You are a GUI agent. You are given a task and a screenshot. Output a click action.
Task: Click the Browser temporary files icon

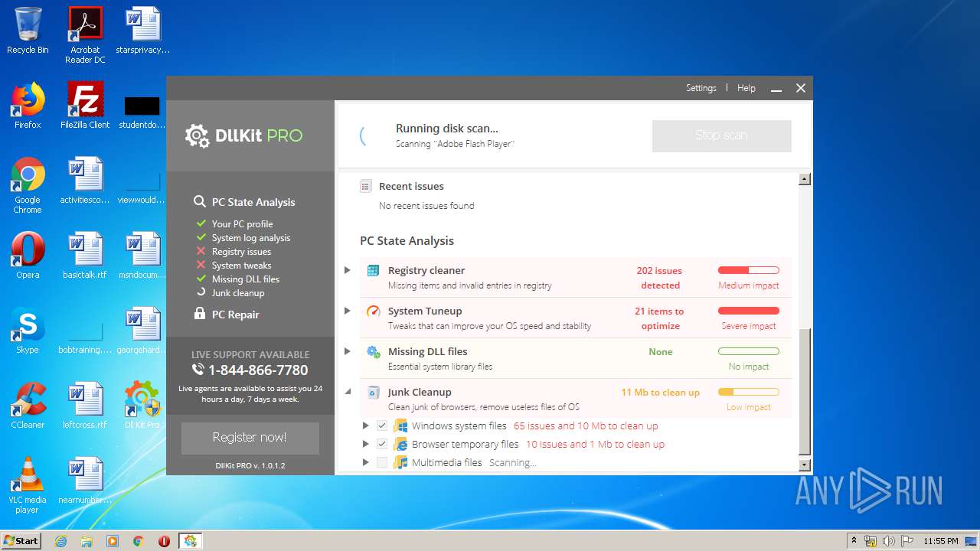(400, 444)
